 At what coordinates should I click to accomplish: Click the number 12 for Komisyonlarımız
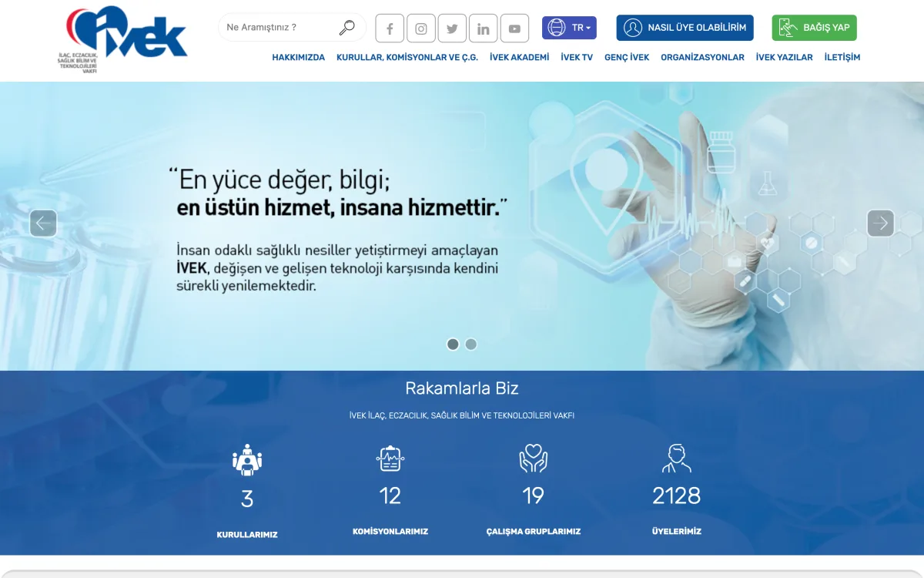[x=390, y=496]
